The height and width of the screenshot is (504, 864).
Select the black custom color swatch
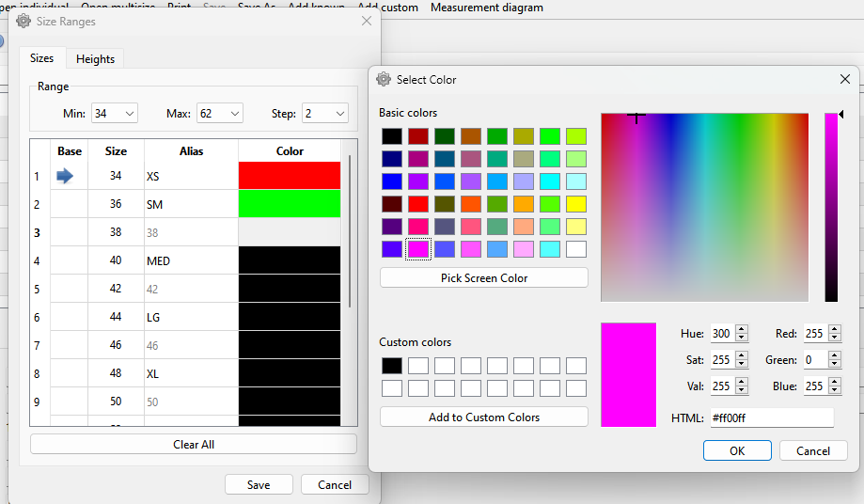(x=392, y=366)
